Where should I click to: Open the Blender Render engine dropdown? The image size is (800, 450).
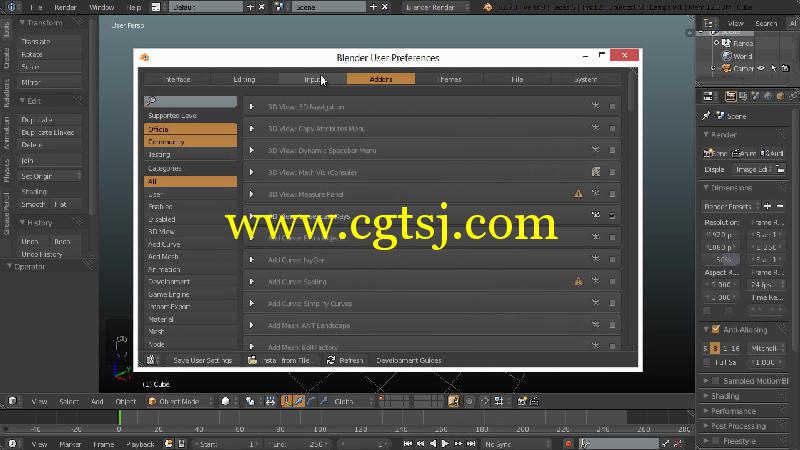(x=437, y=7)
